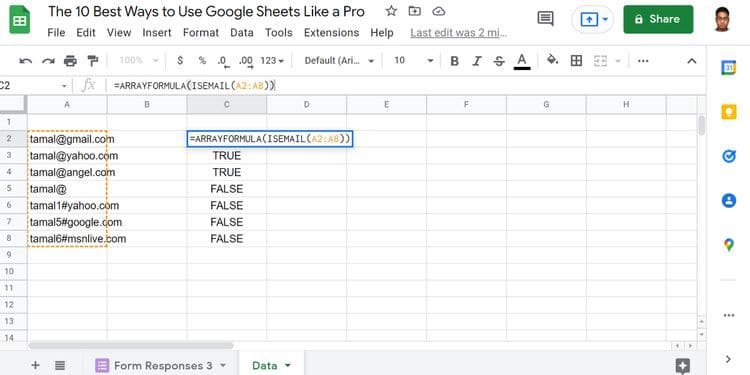Click the green Share button
This screenshot has height=375, width=750.
point(658,20)
